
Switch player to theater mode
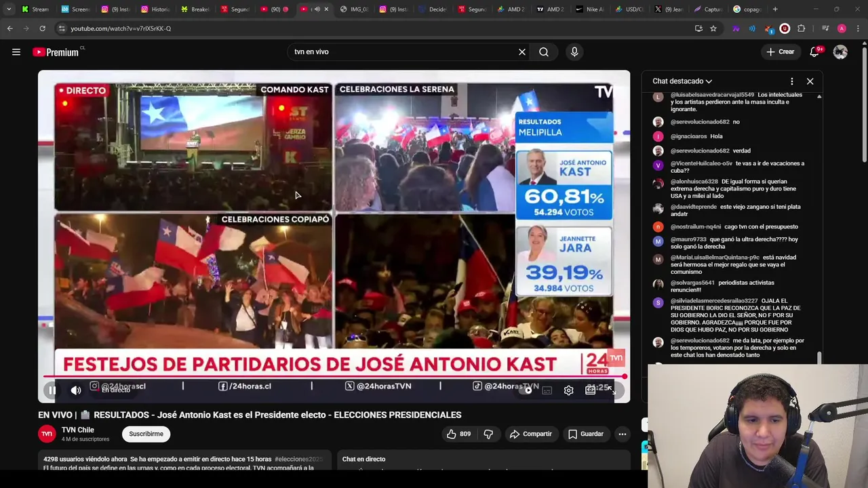591,390
